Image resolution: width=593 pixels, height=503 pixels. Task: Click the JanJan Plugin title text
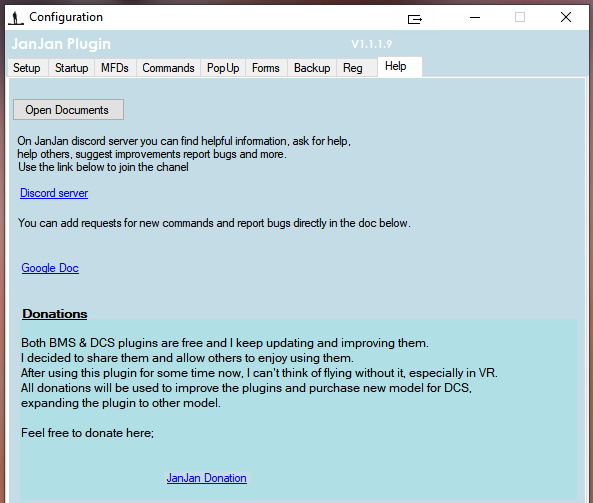(61, 44)
